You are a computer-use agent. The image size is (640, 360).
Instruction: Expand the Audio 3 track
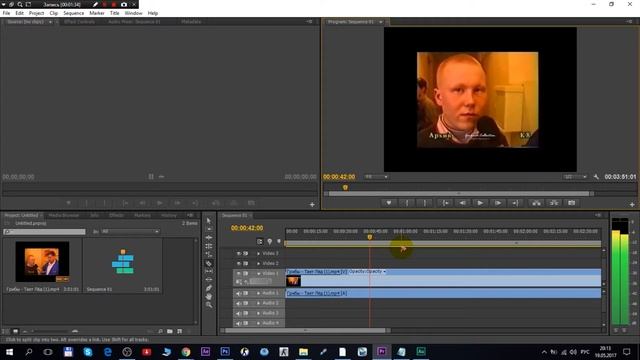tap(258, 313)
